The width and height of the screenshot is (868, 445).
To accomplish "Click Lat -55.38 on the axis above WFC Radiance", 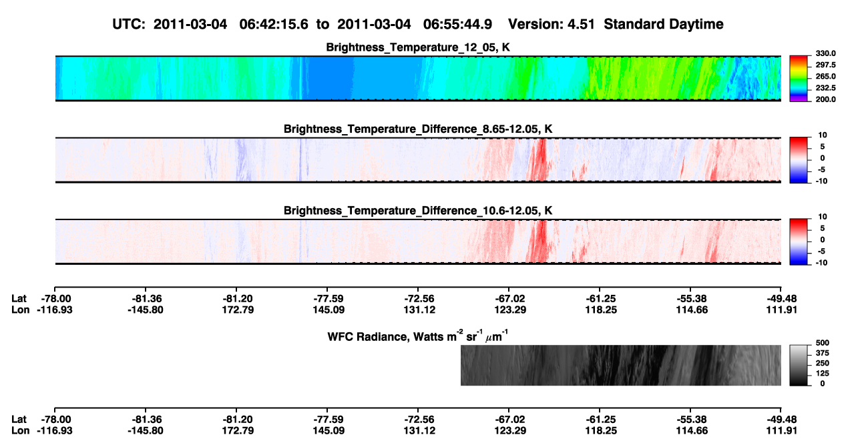I will (690, 299).
